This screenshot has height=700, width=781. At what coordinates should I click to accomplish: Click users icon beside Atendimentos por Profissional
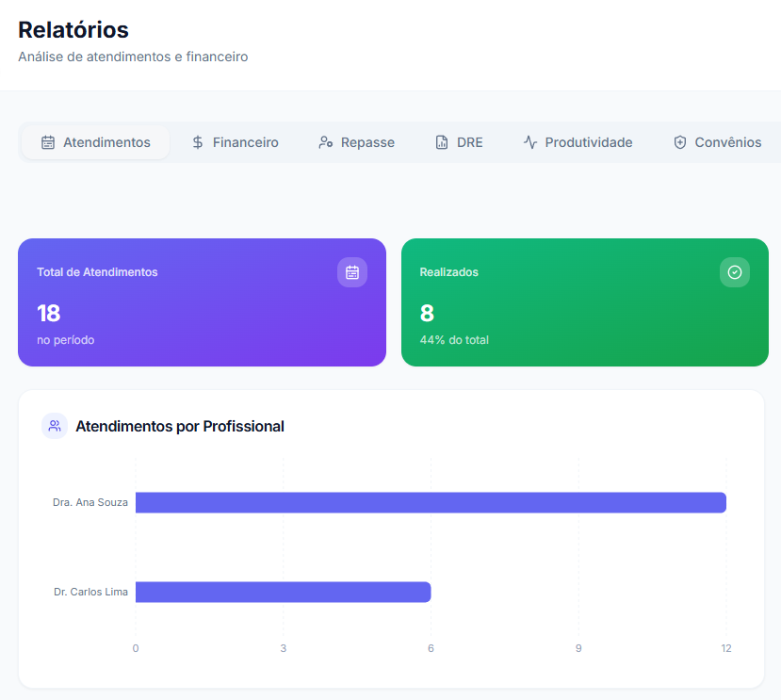[55, 426]
